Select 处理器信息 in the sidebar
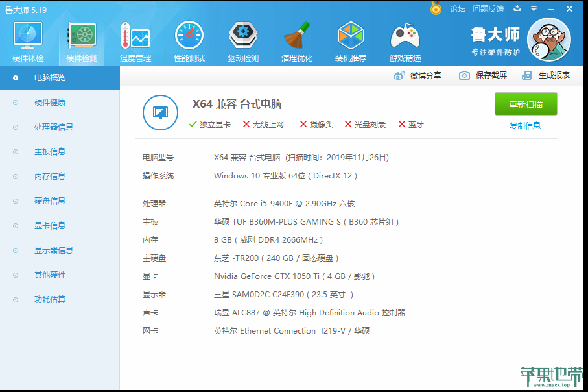The width and height of the screenshot is (588, 392). pyautogui.click(x=60, y=127)
